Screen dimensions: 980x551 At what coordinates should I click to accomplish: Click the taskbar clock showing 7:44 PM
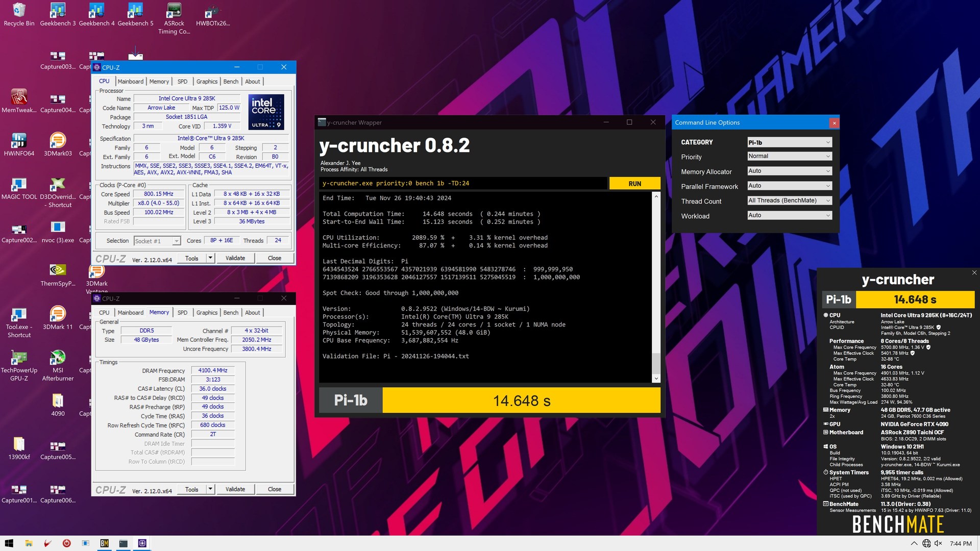click(x=961, y=543)
